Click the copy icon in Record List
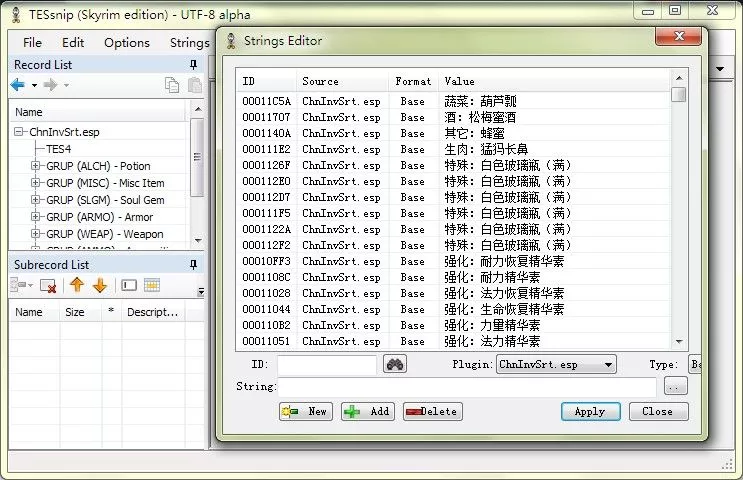This screenshot has height=480, width=743. point(172,85)
